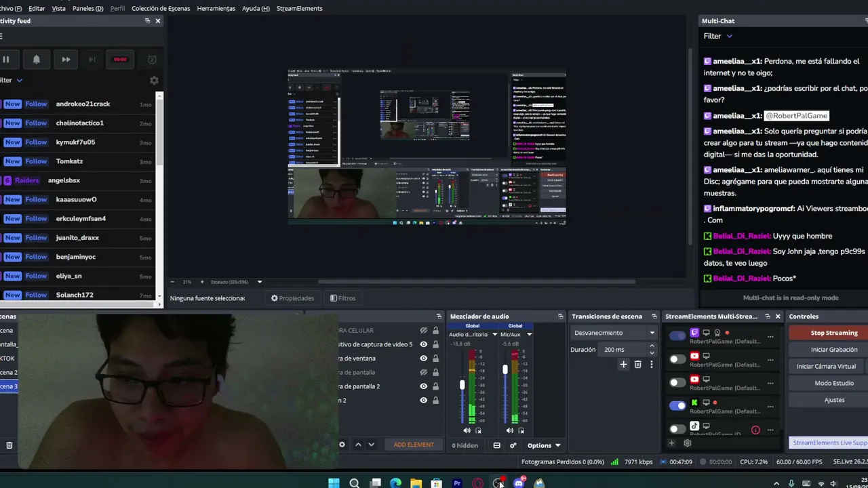The height and width of the screenshot is (488, 868).
Task: Open advanced audio properties gears icon
Action: tap(513, 445)
